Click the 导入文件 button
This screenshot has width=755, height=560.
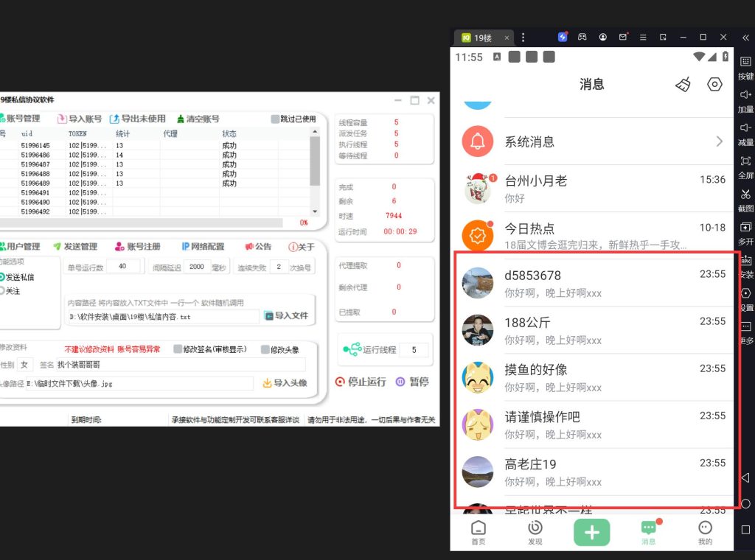point(286,315)
